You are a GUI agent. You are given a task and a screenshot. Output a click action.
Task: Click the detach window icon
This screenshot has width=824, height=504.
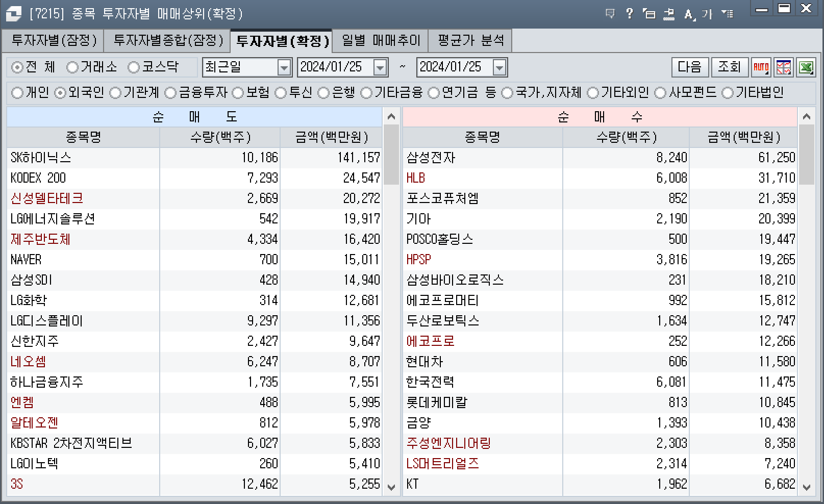tap(649, 14)
